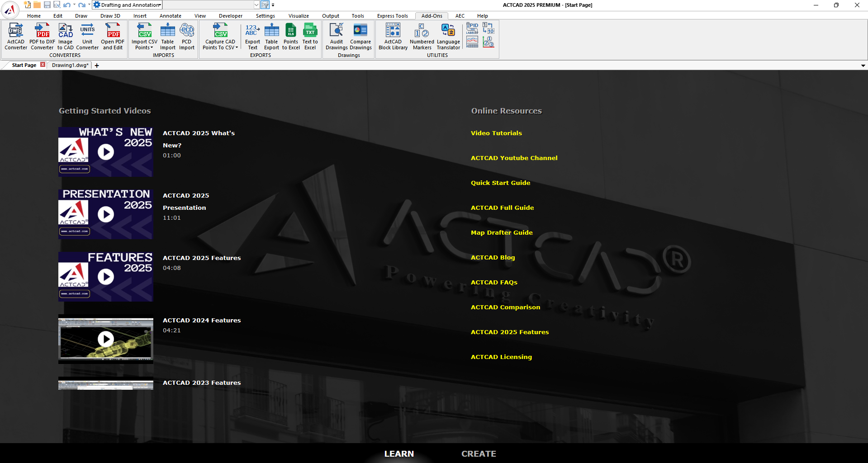The image size is (868, 463).
Task: Expand the Redo history arrow
Action: (x=89, y=5)
